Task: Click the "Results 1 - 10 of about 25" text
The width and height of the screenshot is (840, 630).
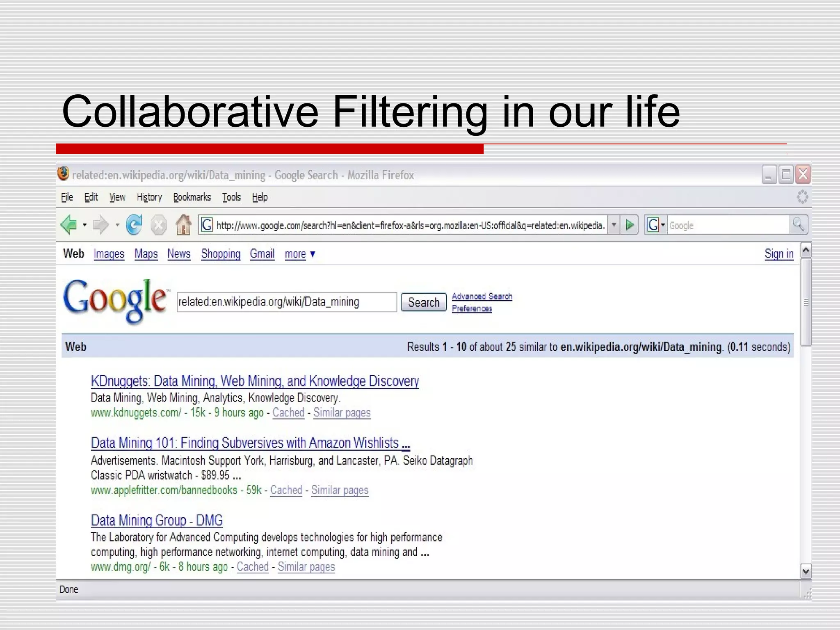Action: tap(461, 347)
